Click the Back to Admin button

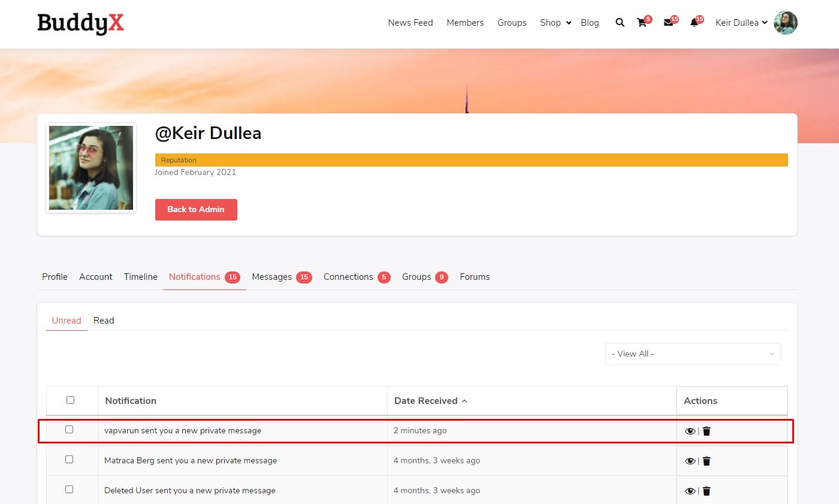196,210
